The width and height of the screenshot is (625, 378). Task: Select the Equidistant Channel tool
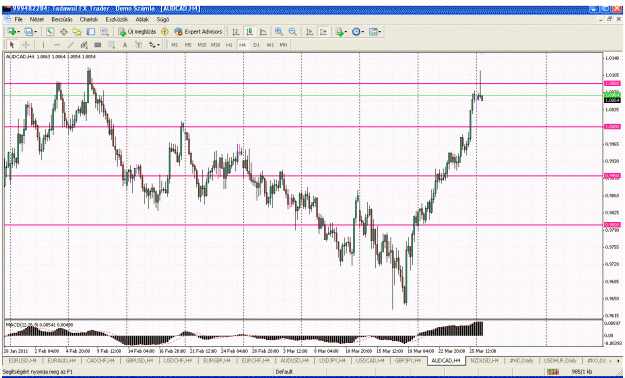(84, 45)
